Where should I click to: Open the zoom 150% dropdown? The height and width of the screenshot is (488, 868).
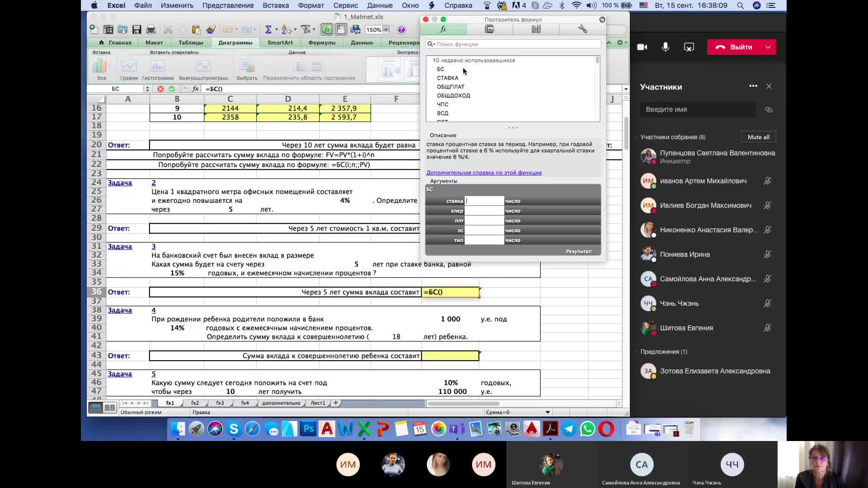[x=387, y=30]
